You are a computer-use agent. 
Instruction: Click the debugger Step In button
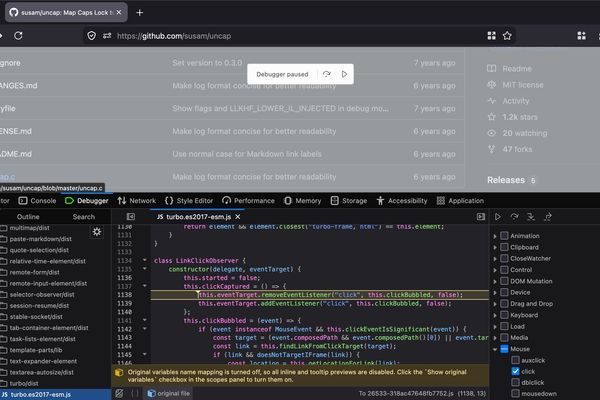531,217
